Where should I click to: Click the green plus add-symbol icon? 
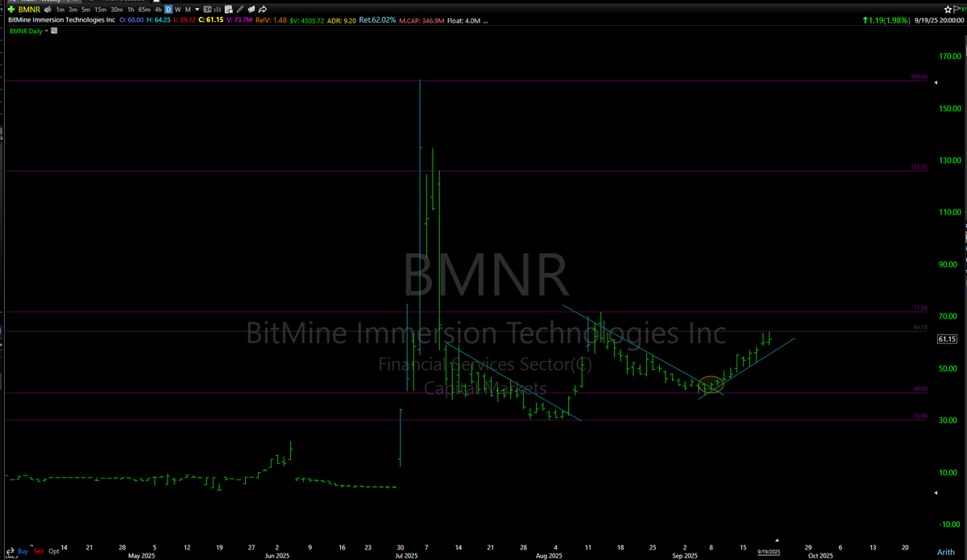tap(11, 10)
